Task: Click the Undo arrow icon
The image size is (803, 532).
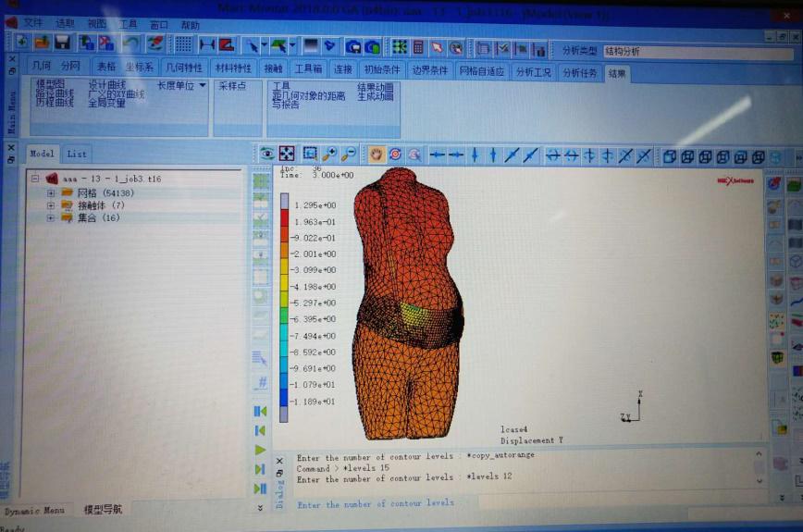Action: [x=131, y=43]
